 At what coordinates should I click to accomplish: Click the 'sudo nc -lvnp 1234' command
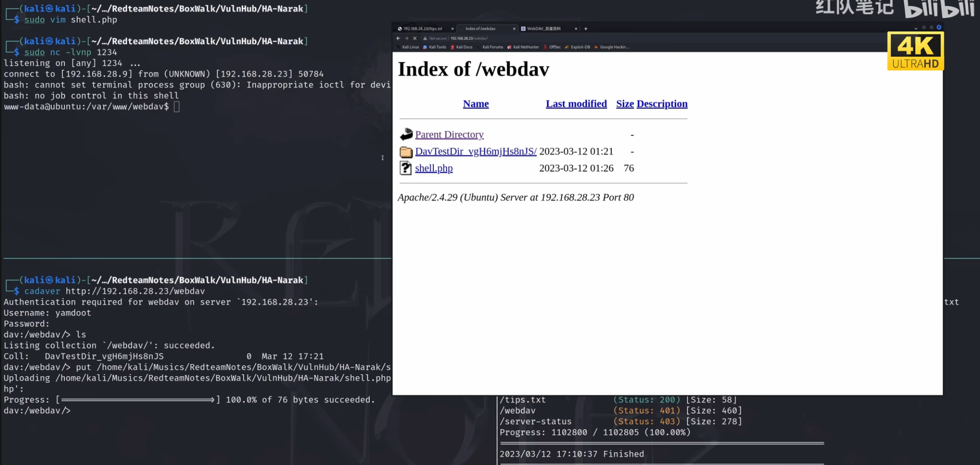pyautogui.click(x=71, y=52)
